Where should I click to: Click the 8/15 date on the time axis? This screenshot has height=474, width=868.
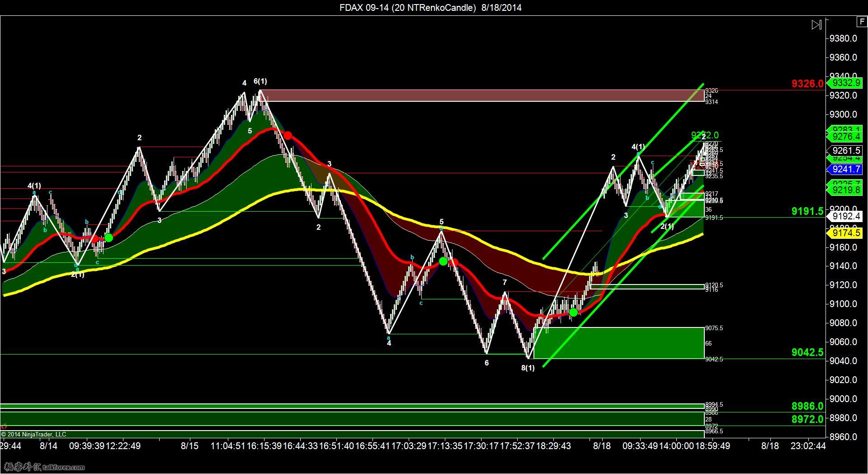pyautogui.click(x=189, y=446)
